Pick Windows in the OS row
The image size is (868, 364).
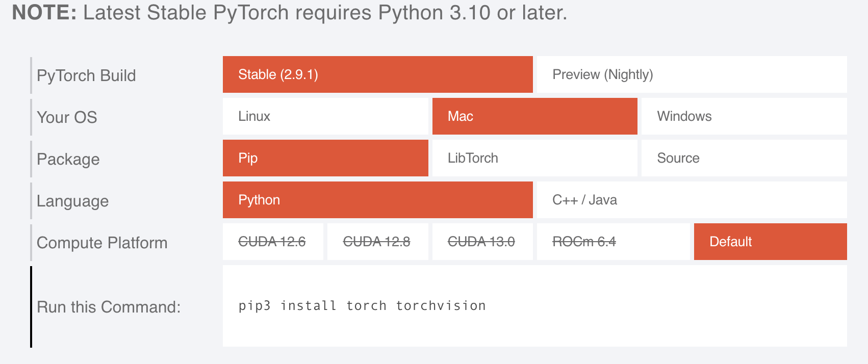click(x=744, y=116)
